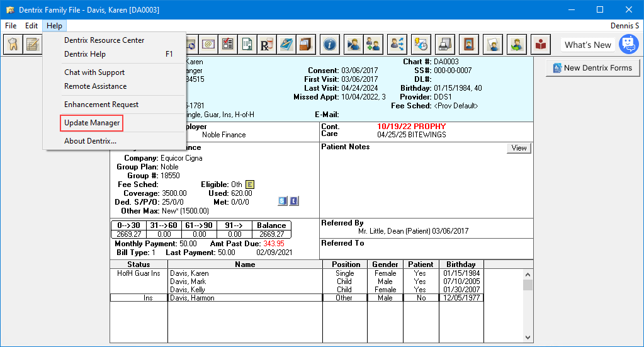Open the file cabinet Document Center icon
The image size is (644, 347).
(x=306, y=44)
